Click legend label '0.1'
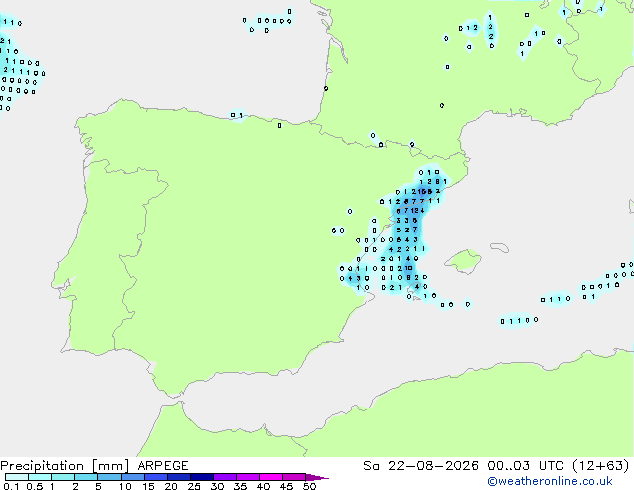Screen dimensions: 634x490 point(11,486)
